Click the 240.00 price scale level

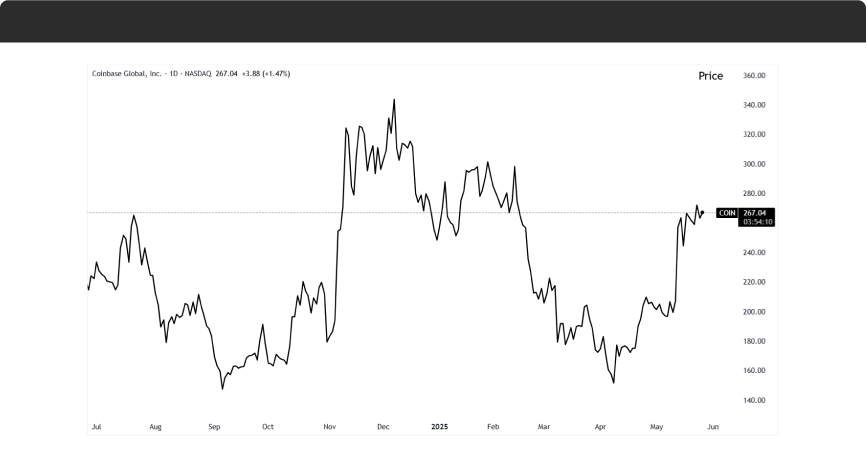point(754,253)
